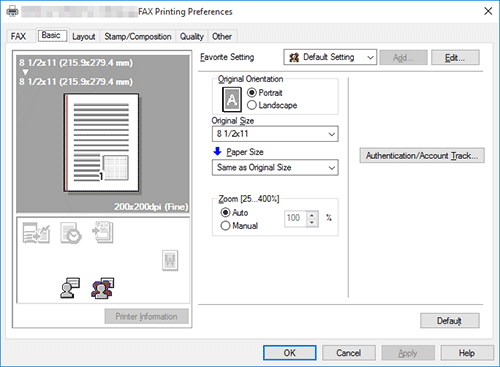Click the timer send clock icon
This screenshot has width=500, height=367.
click(71, 233)
